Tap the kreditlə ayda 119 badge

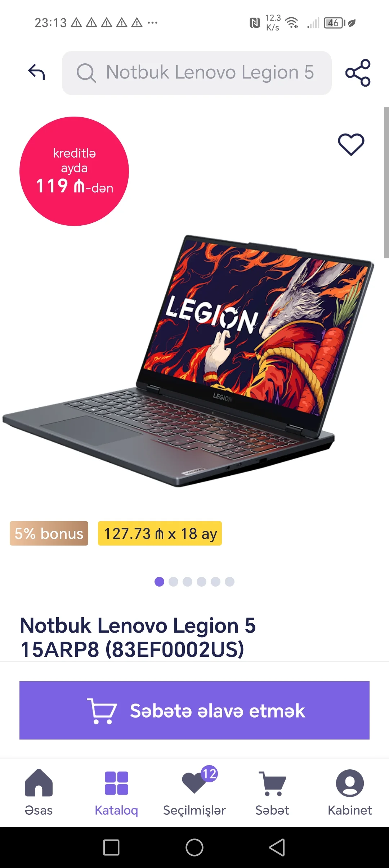(74, 171)
